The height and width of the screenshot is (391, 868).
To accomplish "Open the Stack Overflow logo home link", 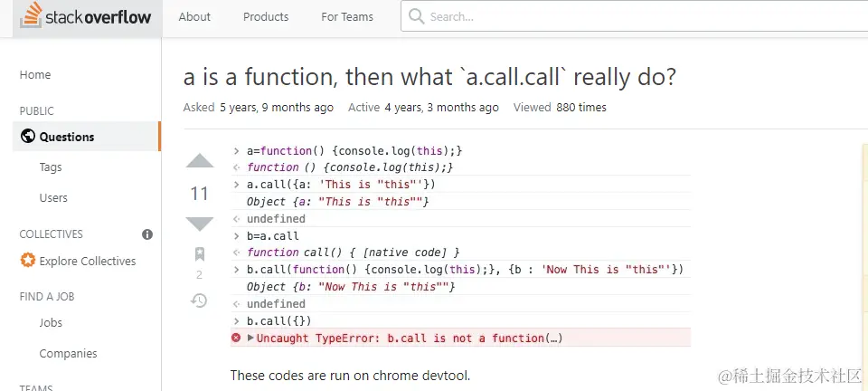I will pos(86,16).
